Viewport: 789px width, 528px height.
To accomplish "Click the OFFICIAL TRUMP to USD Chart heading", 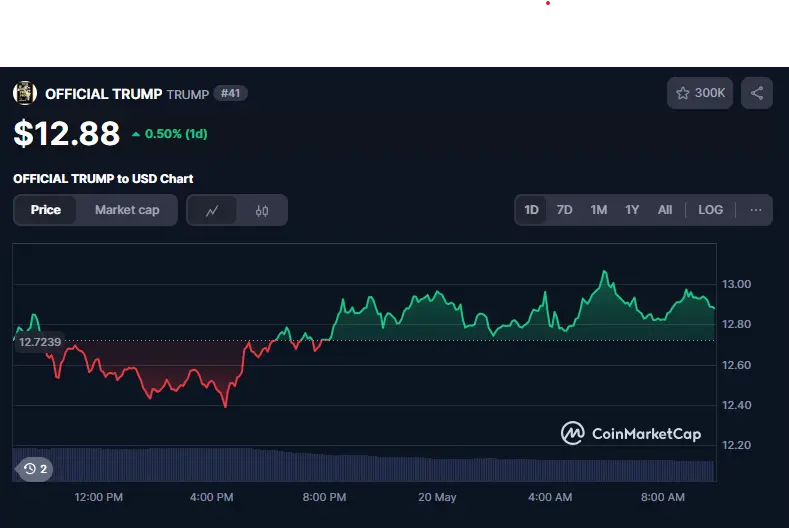I will (x=103, y=179).
